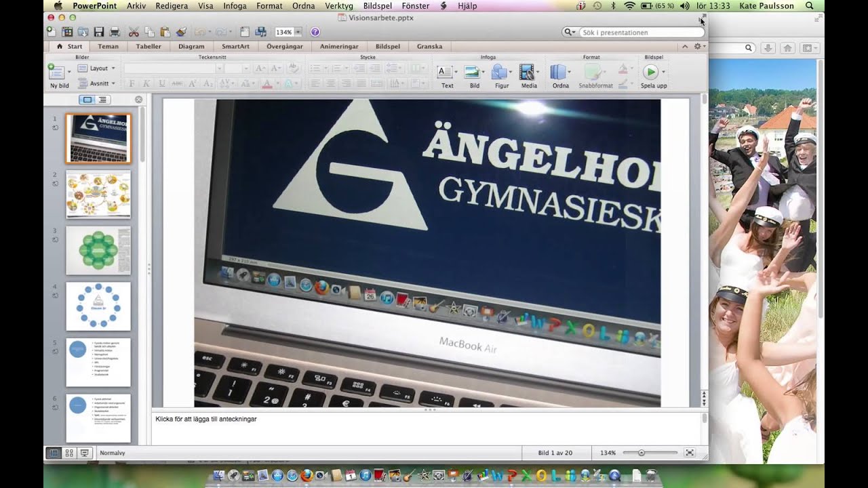Click the Paste clipboard icon

point(165,32)
